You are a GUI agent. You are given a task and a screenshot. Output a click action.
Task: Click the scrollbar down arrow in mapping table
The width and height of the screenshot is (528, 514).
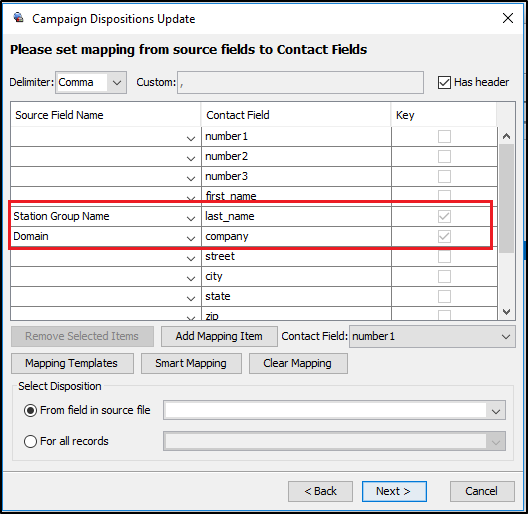tap(506, 312)
